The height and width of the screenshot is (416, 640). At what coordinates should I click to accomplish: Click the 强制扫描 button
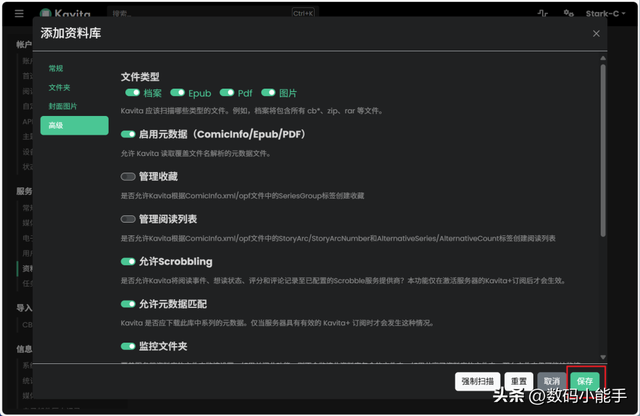478,381
